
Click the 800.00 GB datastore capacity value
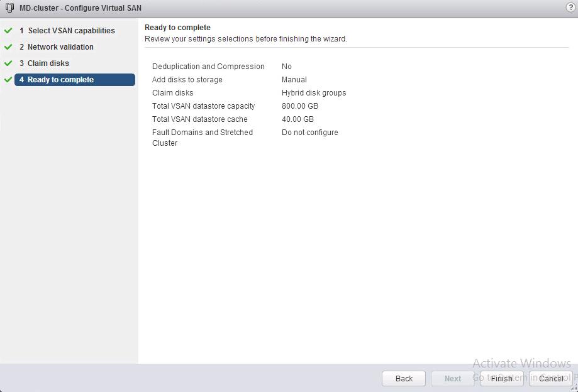(300, 106)
